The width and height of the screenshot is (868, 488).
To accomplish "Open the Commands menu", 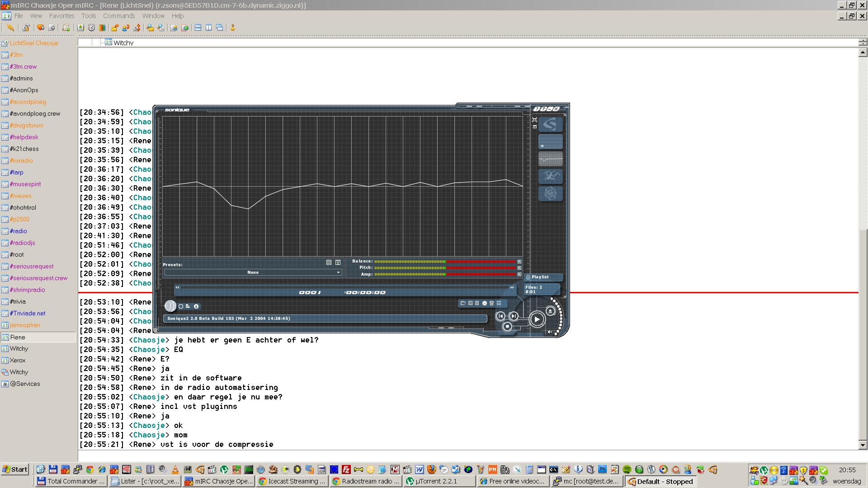I will click(119, 16).
